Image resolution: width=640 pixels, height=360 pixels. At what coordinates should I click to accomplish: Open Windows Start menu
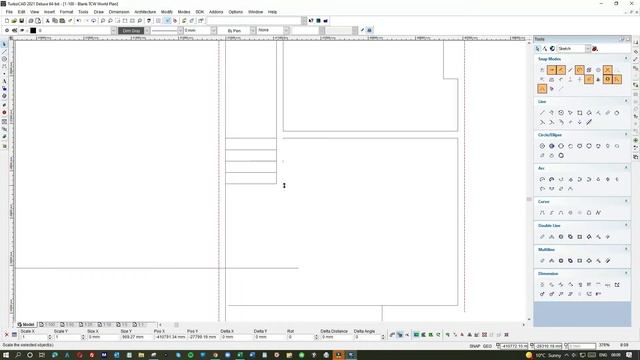pyautogui.click(x=6, y=355)
